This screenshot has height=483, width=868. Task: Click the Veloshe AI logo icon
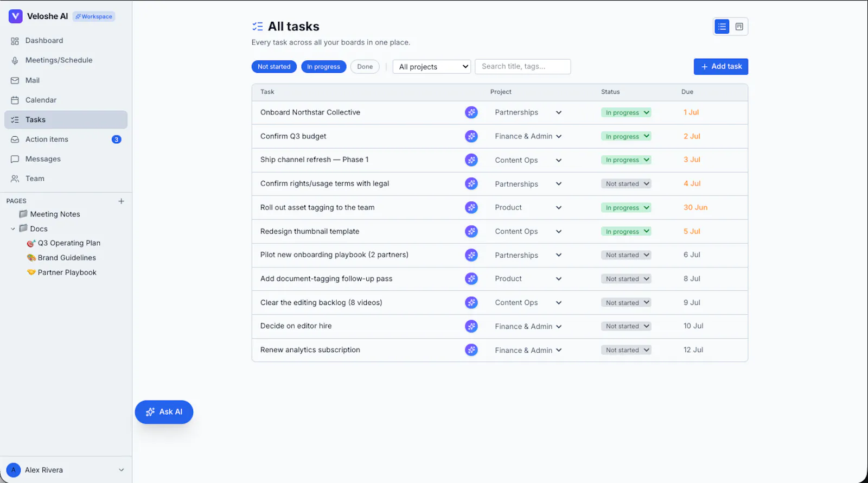[16, 16]
